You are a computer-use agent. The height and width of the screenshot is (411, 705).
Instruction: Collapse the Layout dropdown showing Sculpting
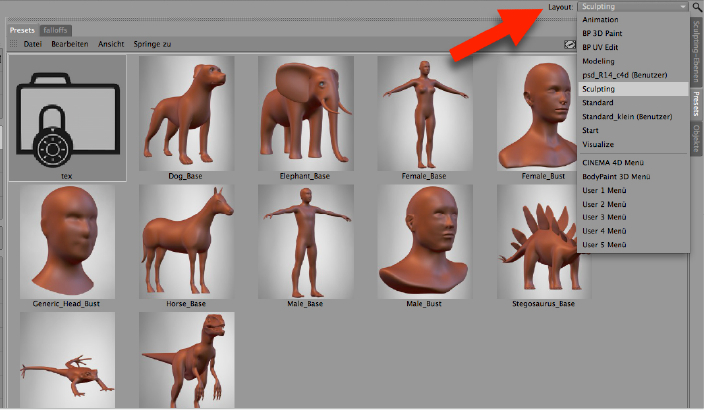[634, 7]
